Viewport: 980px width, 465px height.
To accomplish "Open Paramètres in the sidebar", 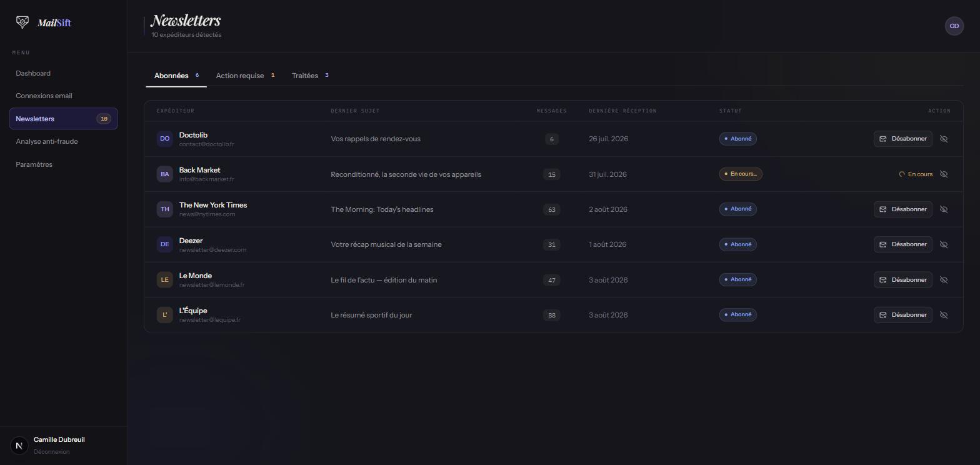I will pyautogui.click(x=63, y=164).
